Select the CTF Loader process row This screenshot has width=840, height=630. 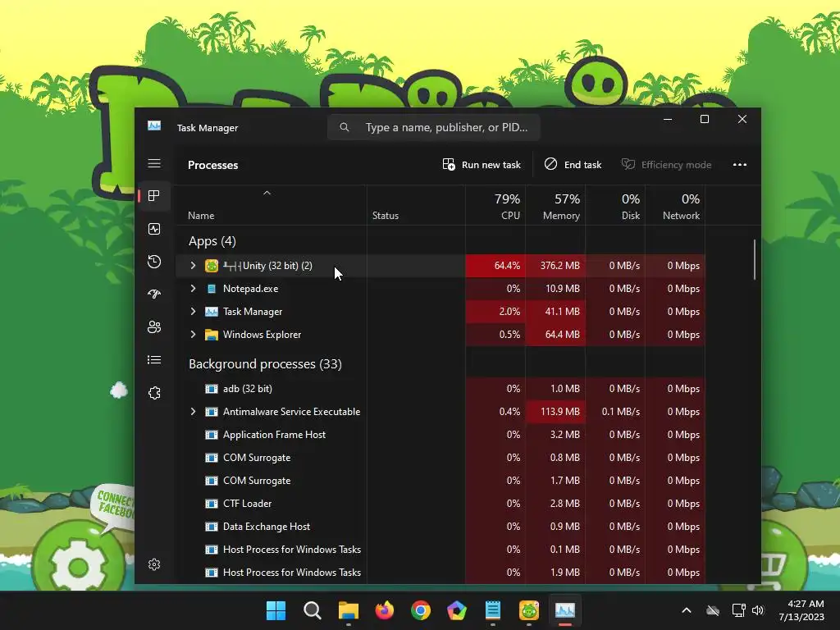[x=440, y=504]
